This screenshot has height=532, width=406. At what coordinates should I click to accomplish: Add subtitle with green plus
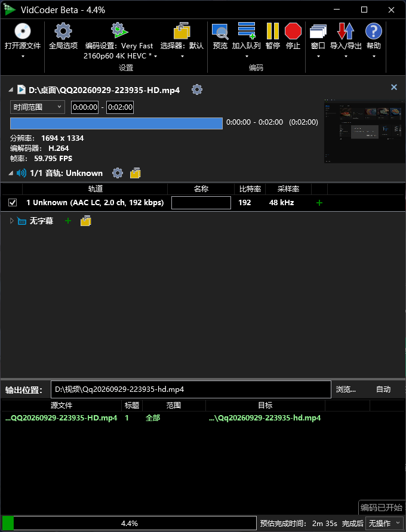[x=68, y=221]
